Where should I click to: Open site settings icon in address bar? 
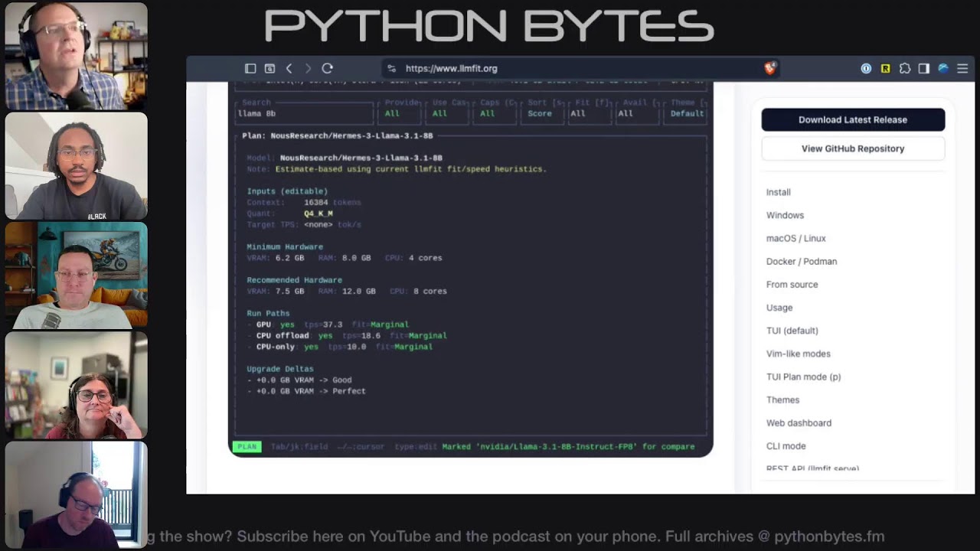pos(391,68)
